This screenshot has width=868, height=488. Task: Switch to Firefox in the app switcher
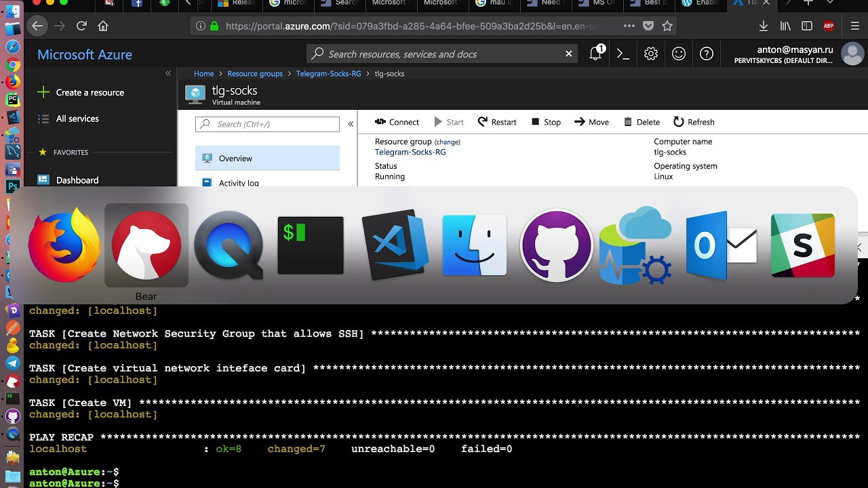click(64, 245)
